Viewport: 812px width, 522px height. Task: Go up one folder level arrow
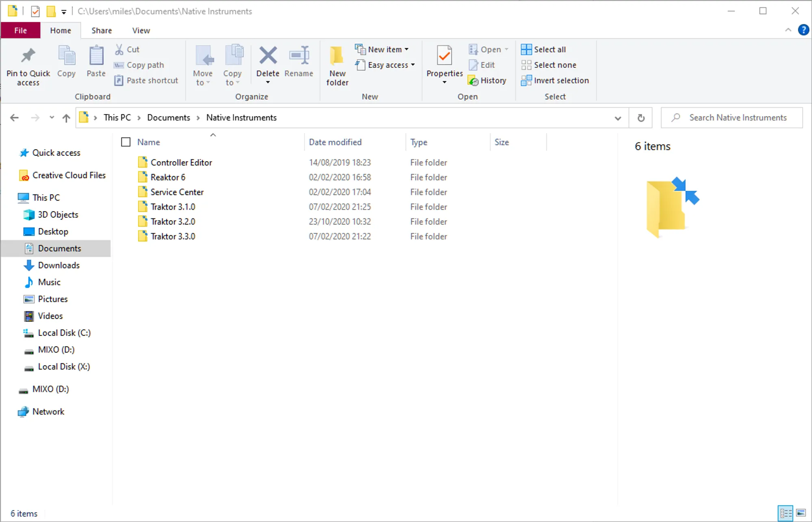[66, 118]
